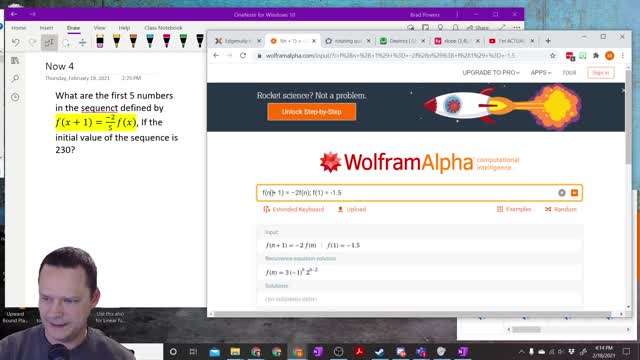Click the Share button in OneNote

[x=478, y=28]
